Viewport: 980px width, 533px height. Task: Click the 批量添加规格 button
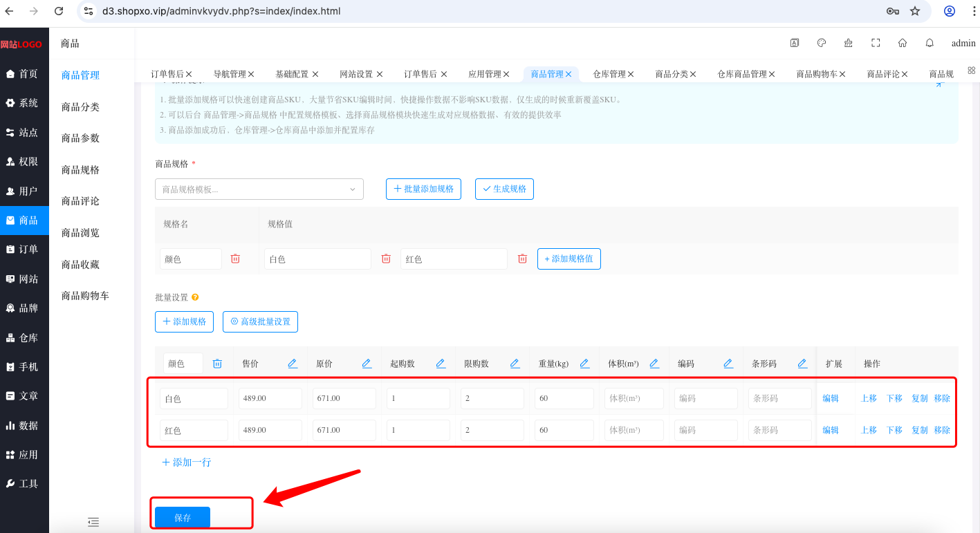point(423,189)
